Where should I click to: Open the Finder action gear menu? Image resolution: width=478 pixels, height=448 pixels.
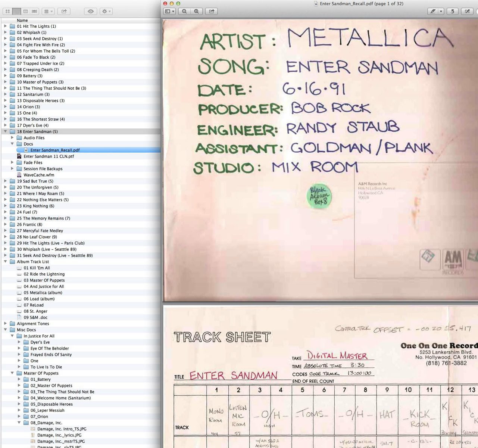point(106,12)
